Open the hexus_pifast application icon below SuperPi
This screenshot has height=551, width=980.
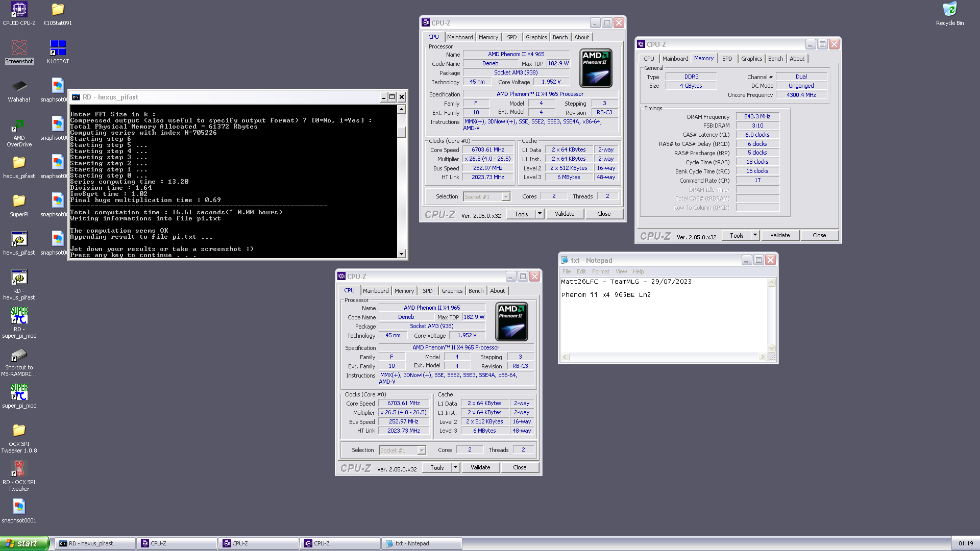[x=19, y=243]
